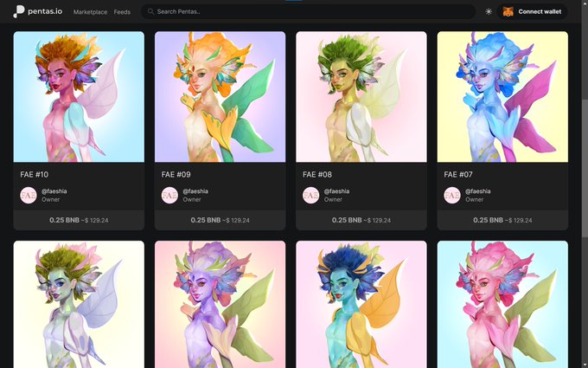Viewport: 588px width, 368px height.
Task: Click the FAE #10 title
Action: coord(34,175)
